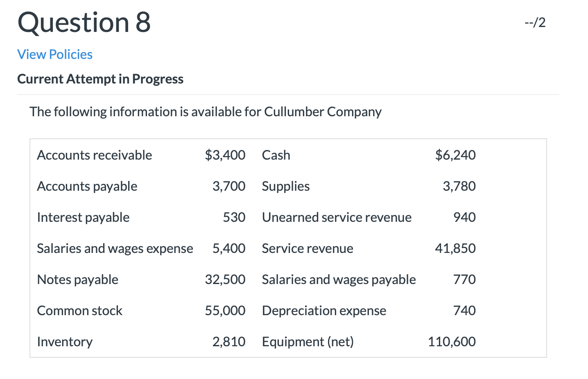Select the Cash label in the table

276,155
